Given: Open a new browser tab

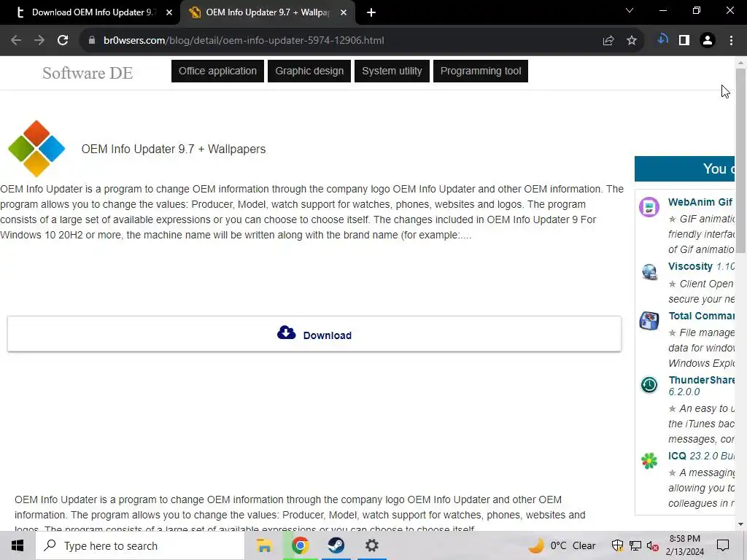Looking at the screenshot, I should click(x=371, y=13).
